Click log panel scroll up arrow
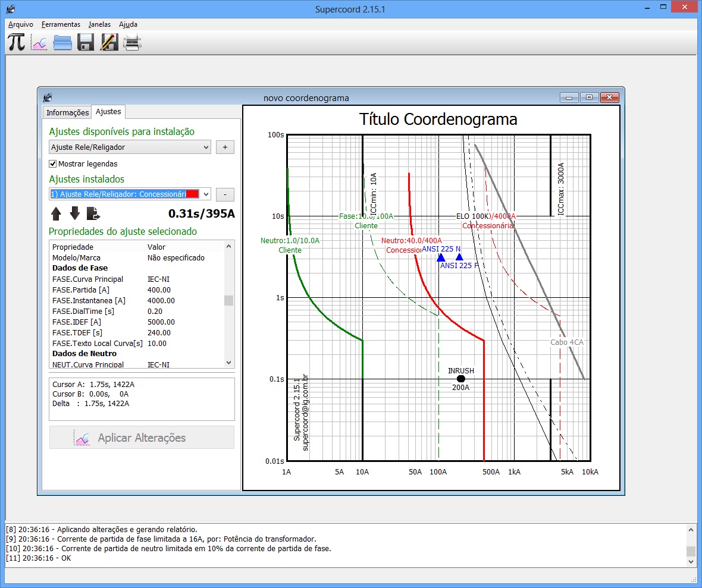 tap(691, 529)
